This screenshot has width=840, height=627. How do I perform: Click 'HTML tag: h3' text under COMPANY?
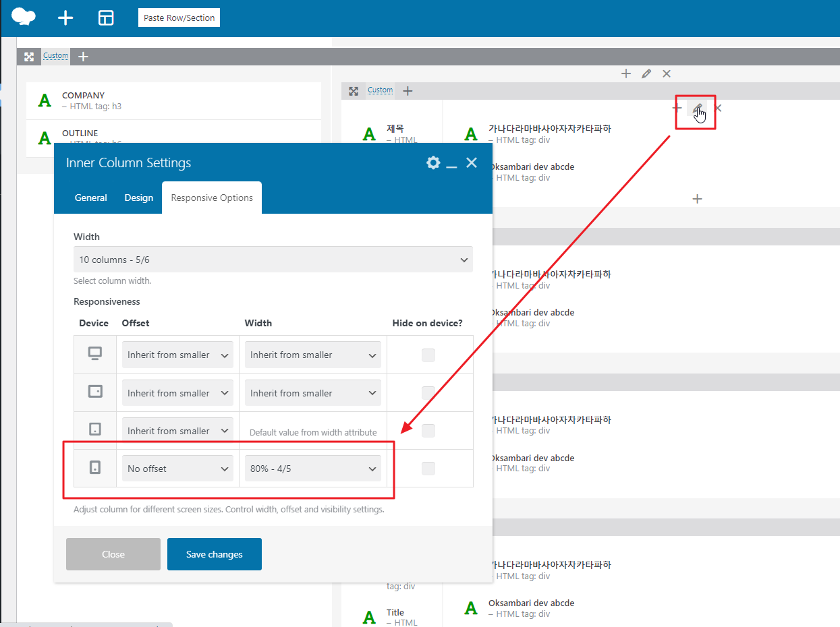click(95, 107)
